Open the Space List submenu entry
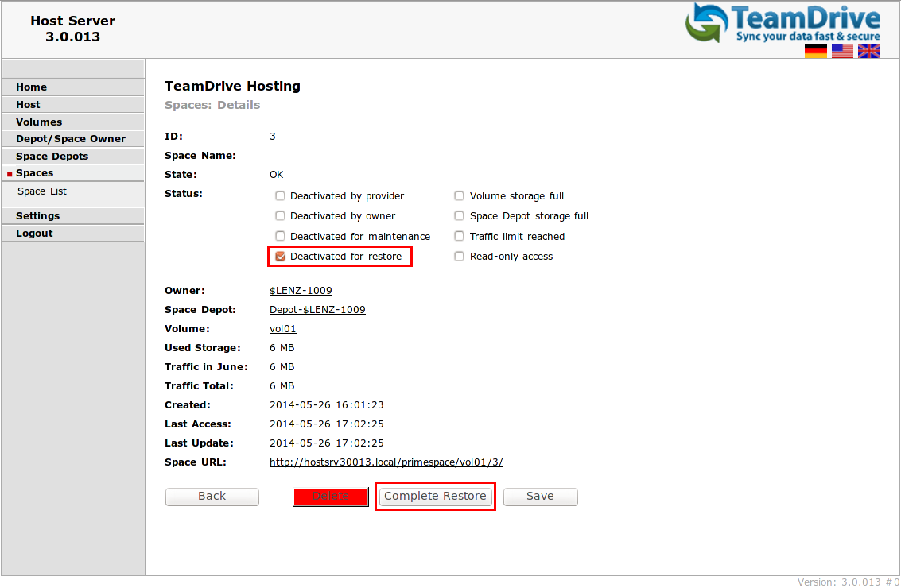The width and height of the screenshot is (901, 588). click(42, 191)
